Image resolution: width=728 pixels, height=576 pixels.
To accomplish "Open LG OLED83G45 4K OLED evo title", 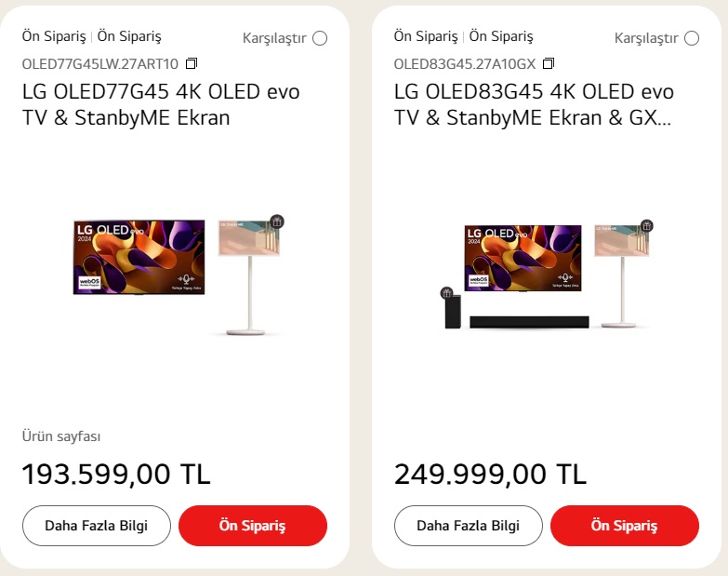I will coord(534,104).
